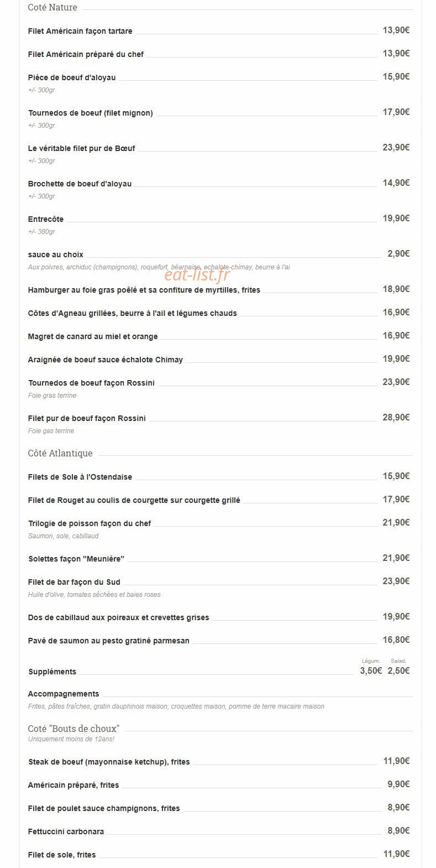Select the Coté Nature section heading
Image resolution: width=436 pixels, height=868 pixels.
52,8
